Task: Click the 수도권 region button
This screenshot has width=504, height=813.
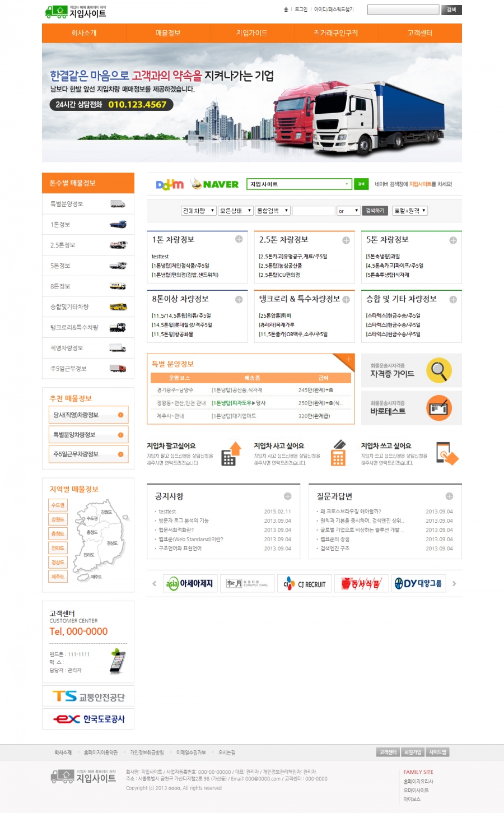Action: (x=58, y=505)
